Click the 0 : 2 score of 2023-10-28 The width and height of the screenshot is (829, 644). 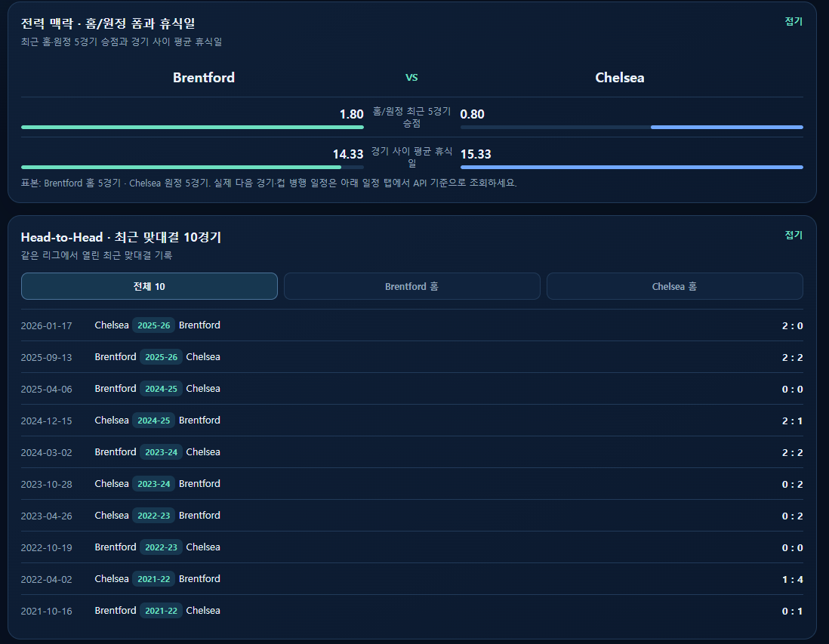[x=793, y=485]
